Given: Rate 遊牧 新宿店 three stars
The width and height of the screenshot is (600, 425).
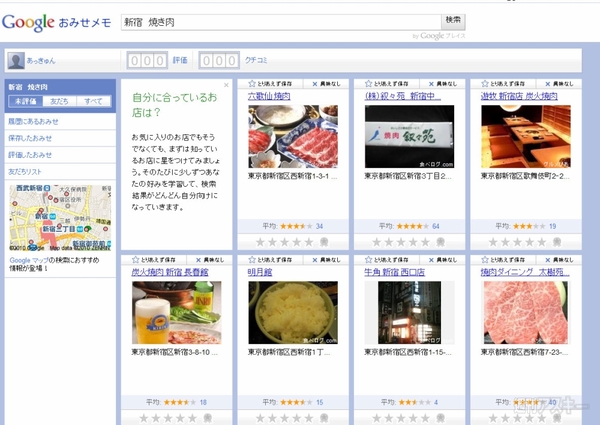Looking at the screenshot, I should tap(518, 242).
